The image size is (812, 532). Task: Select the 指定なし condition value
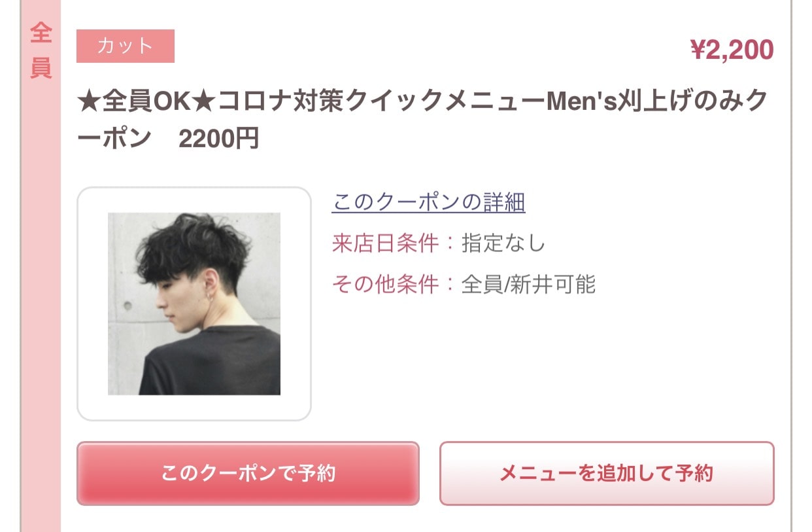coord(503,243)
